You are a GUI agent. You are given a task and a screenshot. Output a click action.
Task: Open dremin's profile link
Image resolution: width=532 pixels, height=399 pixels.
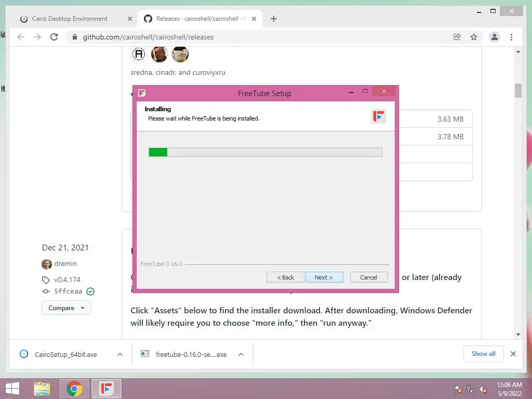click(x=65, y=263)
